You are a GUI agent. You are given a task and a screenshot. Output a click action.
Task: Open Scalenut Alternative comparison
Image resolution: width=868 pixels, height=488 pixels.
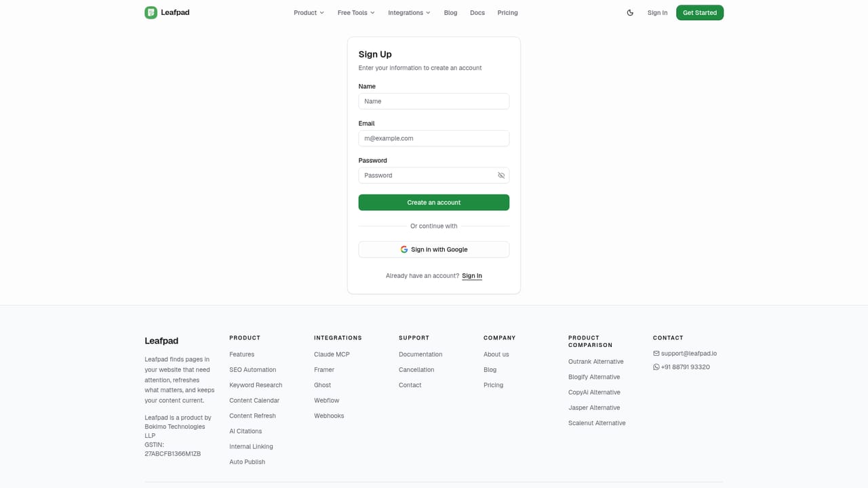pos(597,423)
